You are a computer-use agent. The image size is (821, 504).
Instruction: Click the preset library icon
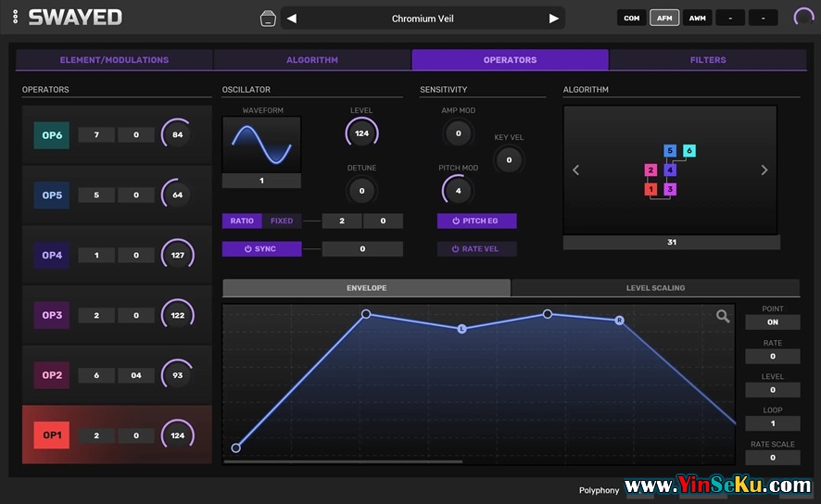[267, 19]
